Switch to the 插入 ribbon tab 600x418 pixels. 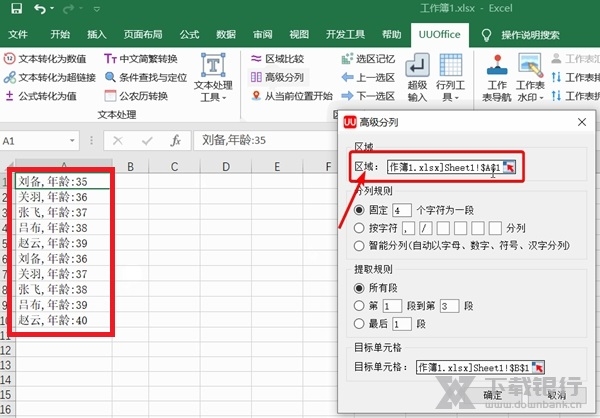[x=96, y=35]
